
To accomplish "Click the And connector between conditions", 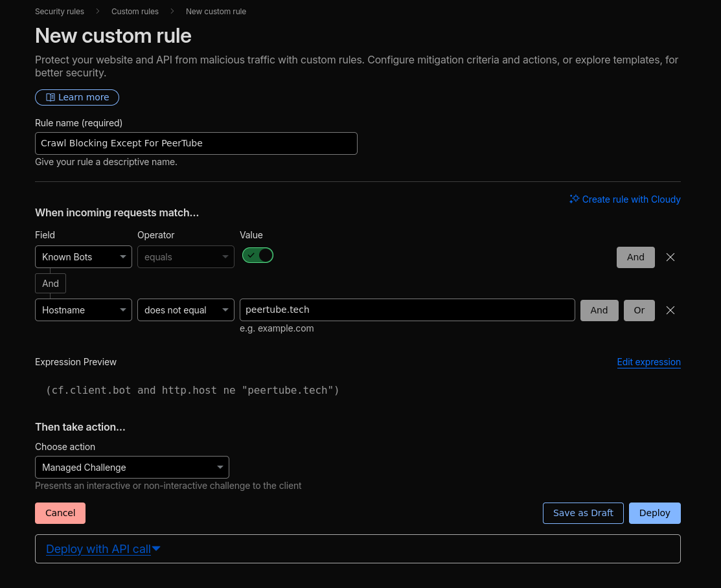I will [x=51, y=283].
